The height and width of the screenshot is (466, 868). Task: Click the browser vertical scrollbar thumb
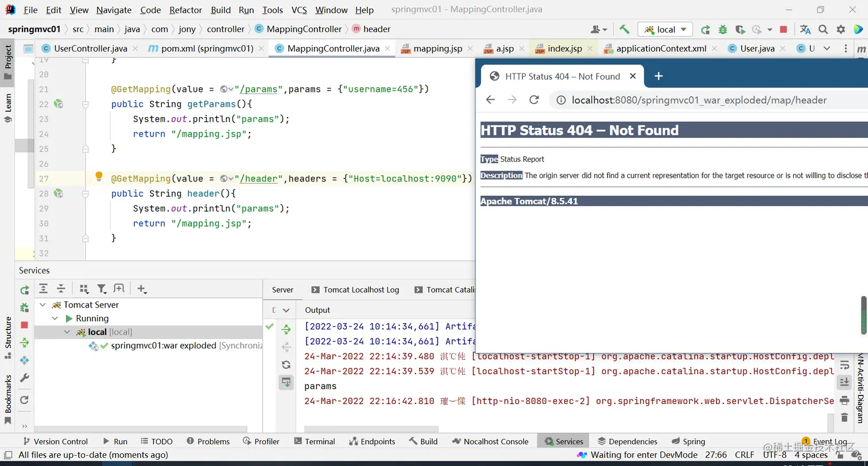(863, 315)
